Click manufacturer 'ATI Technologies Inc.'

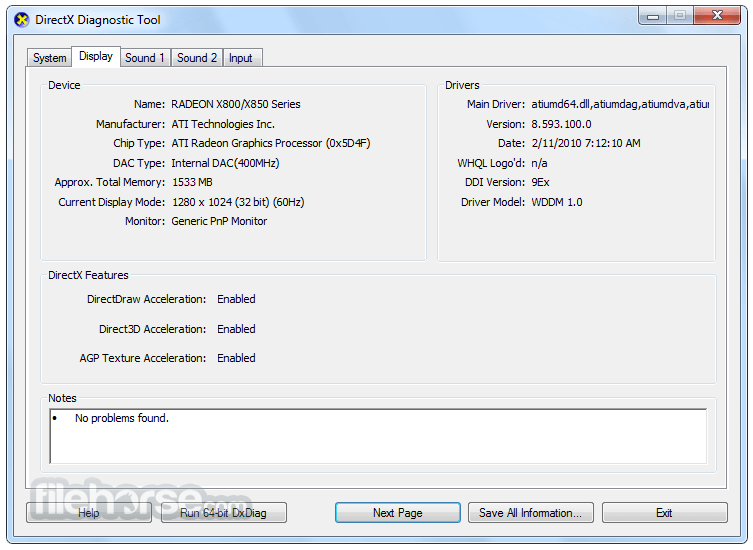pyautogui.click(x=223, y=124)
